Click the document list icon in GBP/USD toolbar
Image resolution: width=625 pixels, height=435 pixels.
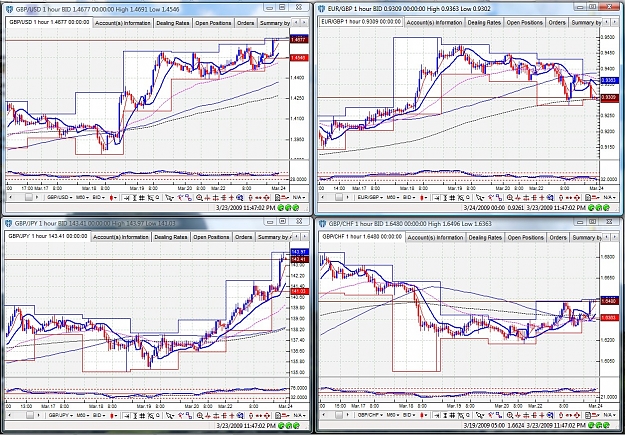277,197
